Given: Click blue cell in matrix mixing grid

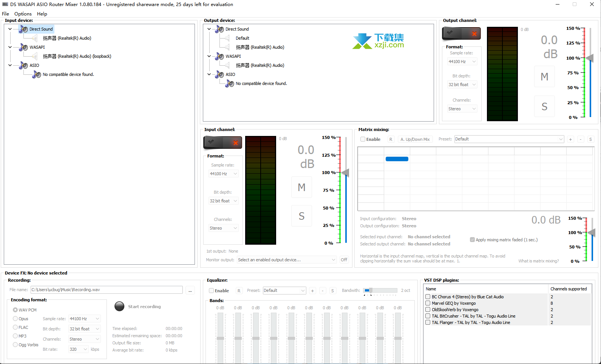Looking at the screenshot, I should coord(397,159).
